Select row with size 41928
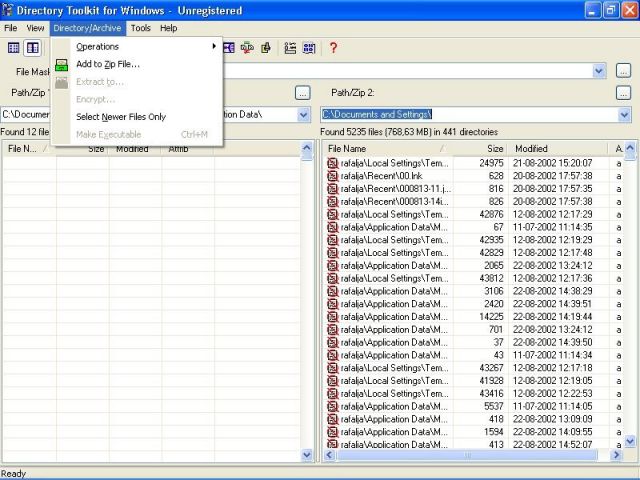Image resolution: width=640 pixels, height=480 pixels. [x=473, y=381]
